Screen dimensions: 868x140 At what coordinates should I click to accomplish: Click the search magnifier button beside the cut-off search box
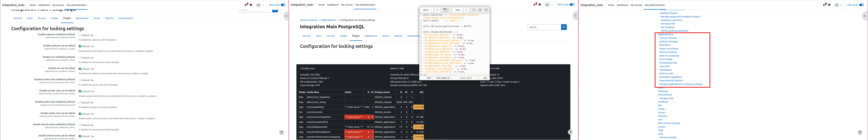point(275,11)
